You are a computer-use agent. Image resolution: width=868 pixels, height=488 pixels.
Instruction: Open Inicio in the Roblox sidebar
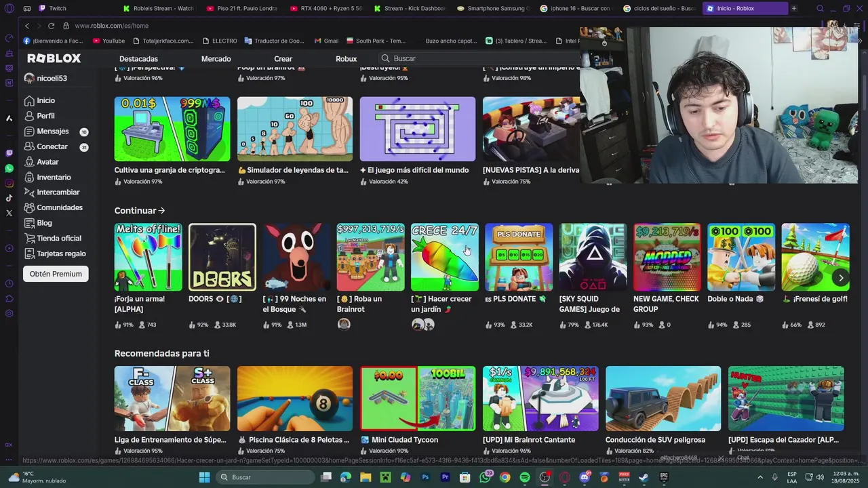[39, 100]
